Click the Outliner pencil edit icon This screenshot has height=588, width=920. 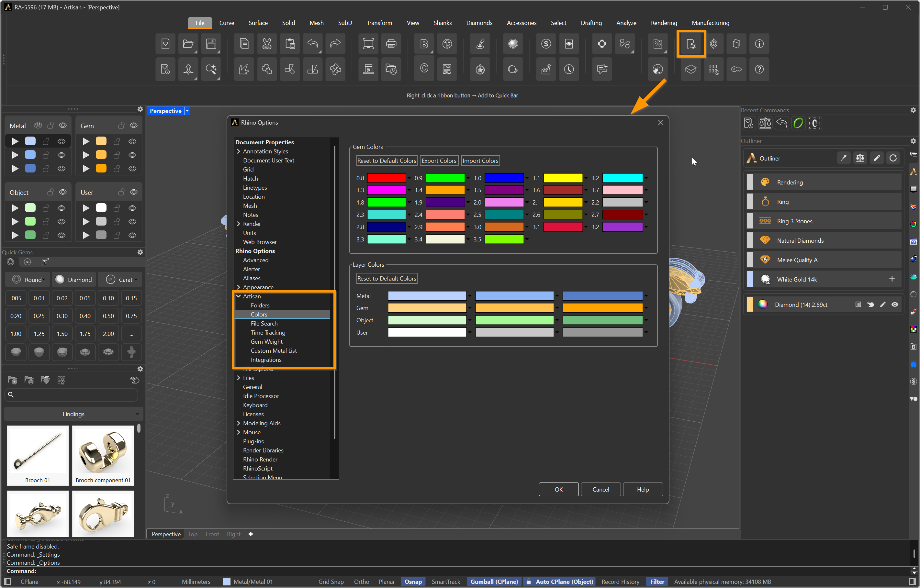[x=876, y=158]
